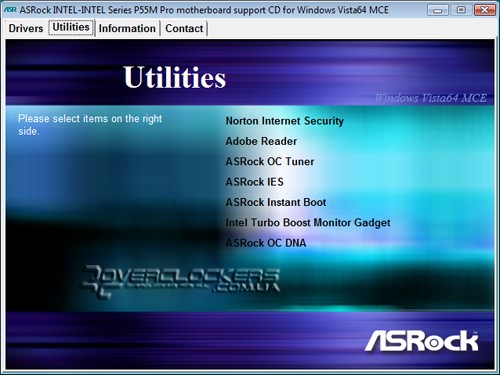
Task: Close the ASRock support CD window
Action: [x=484, y=10]
